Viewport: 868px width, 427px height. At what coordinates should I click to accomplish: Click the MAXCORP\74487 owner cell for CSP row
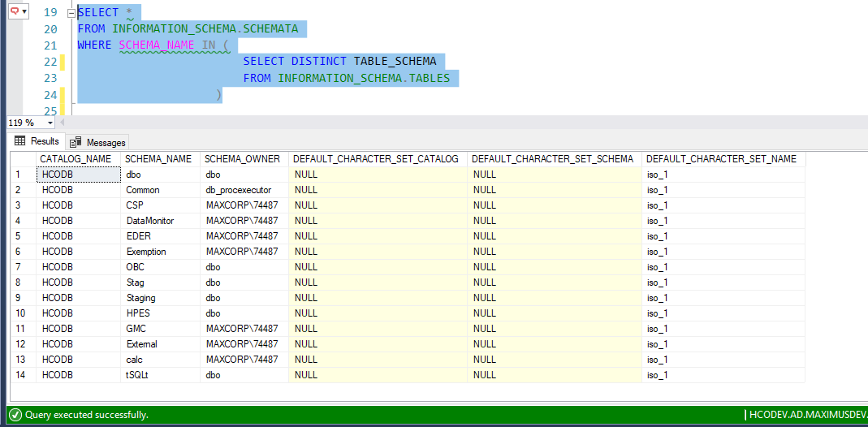[244, 205]
